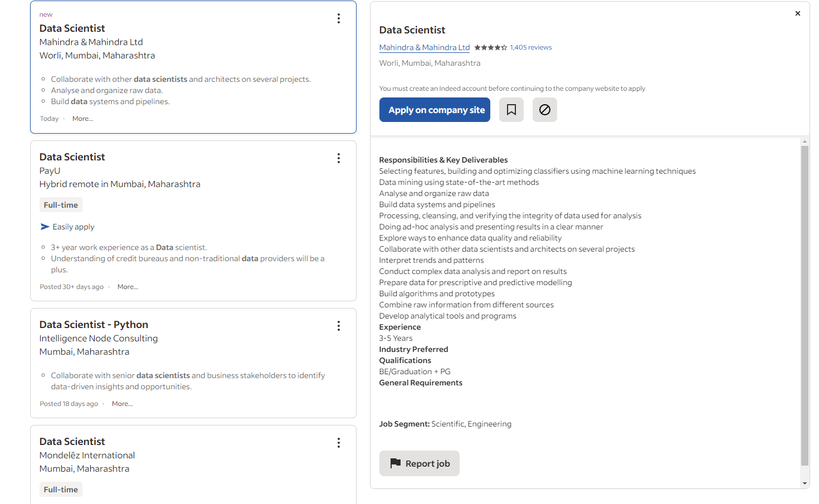Click the star rating for Mahindra & Mahindra
Viewport: 819px width, 504px height.
point(490,48)
